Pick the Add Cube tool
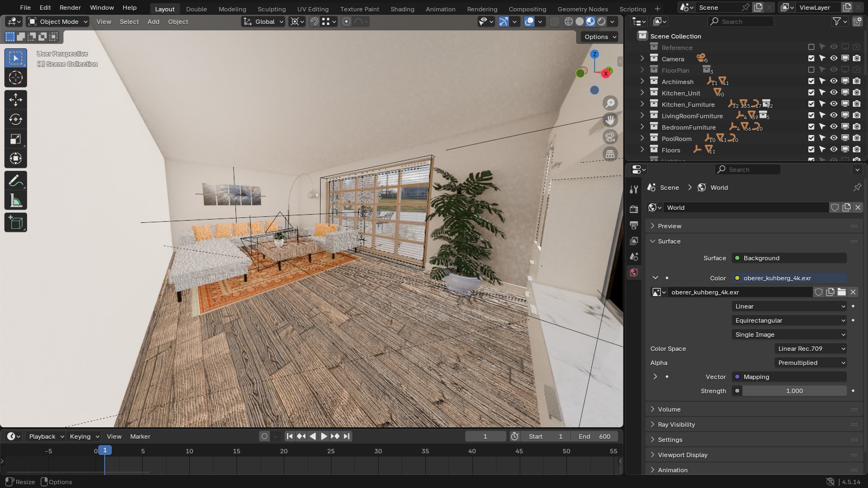868x488 pixels. tap(16, 222)
